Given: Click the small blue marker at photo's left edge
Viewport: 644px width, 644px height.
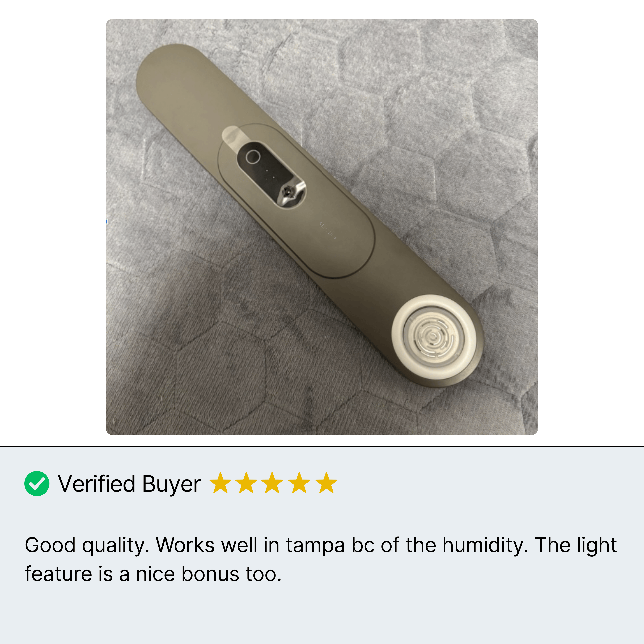Looking at the screenshot, I should pyautogui.click(x=107, y=221).
